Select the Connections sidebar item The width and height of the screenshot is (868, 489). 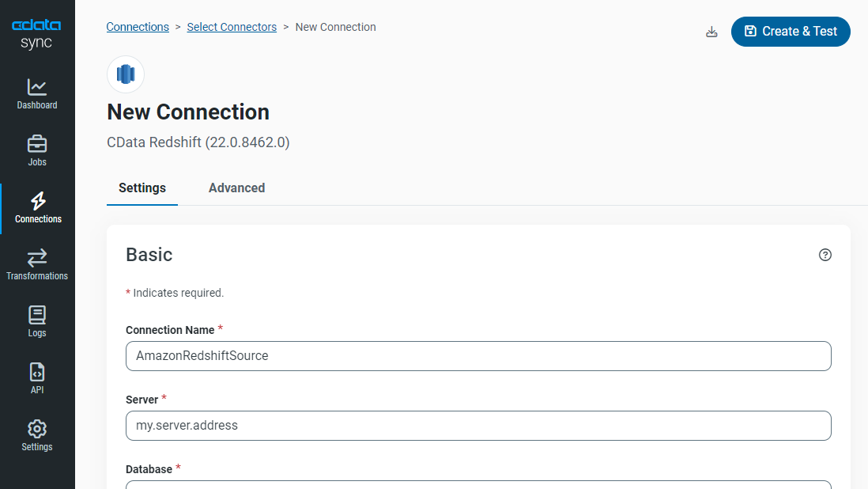(38, 207)
